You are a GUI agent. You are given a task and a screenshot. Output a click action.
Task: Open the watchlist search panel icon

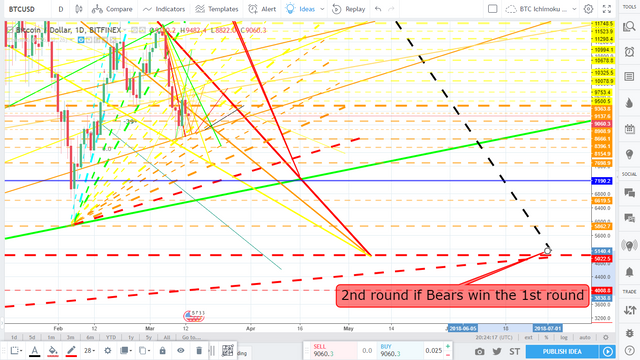click(629, 27)
